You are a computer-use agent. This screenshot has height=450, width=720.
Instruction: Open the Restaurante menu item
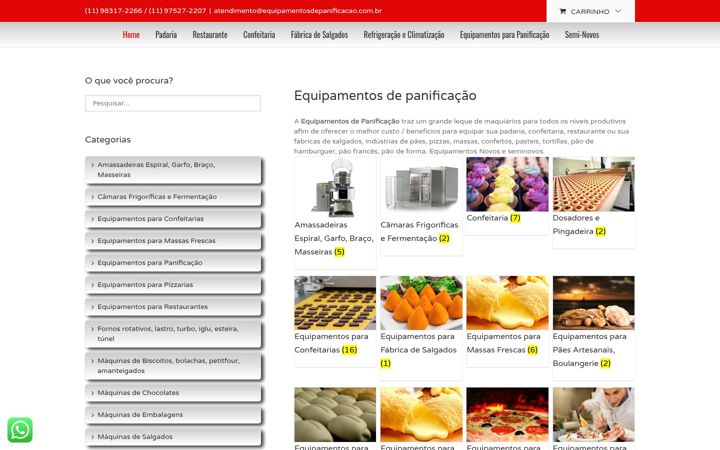click(210, 34)
